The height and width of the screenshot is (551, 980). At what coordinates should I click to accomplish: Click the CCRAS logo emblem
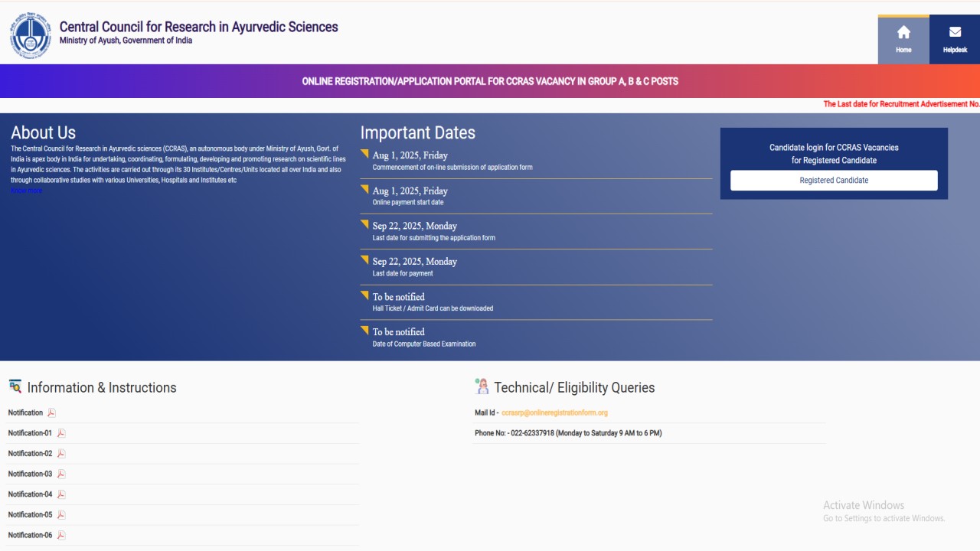tap(30, 35)
